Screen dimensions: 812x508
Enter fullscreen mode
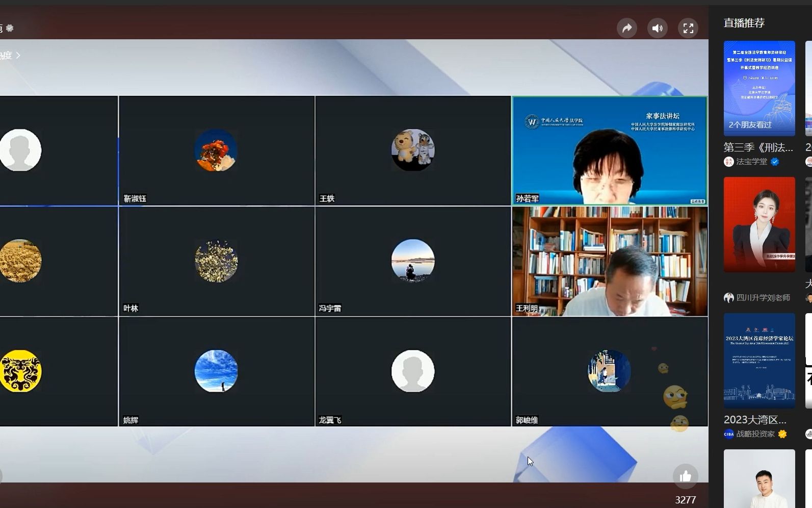pos(688,28)
